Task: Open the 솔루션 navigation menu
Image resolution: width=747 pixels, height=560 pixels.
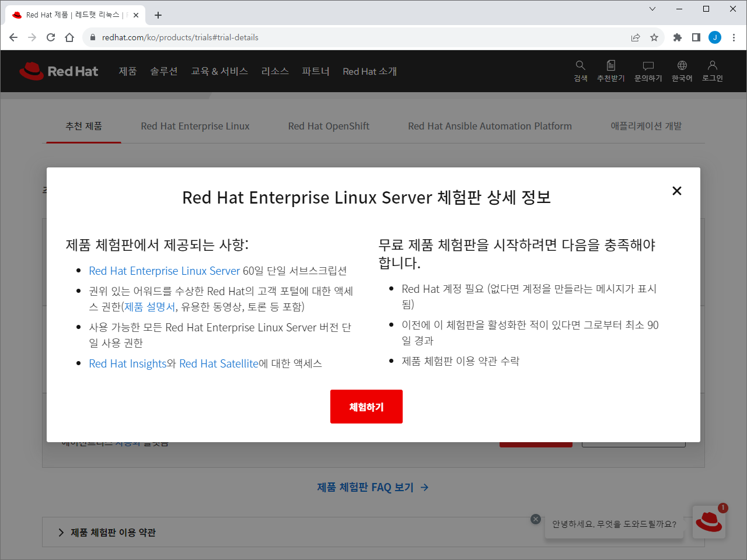Action: [x=164, y=71]
